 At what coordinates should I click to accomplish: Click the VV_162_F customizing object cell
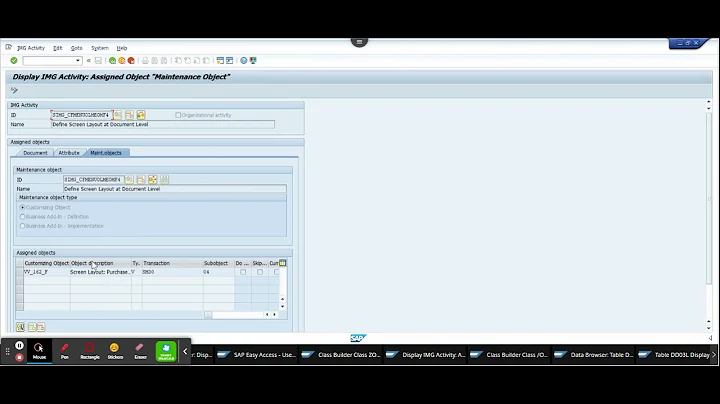46,272
